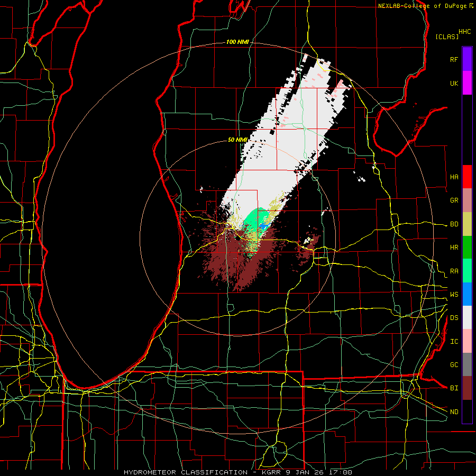Click the HA legend label
Screen dimensions: 476x476
click(x=454, y=177)
